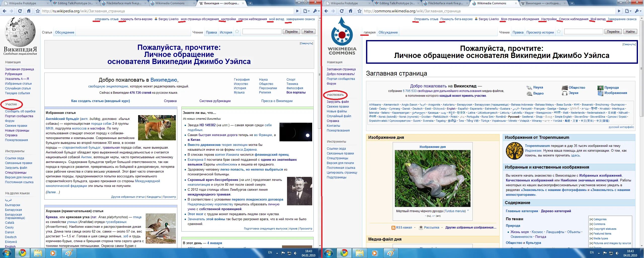The image size is (644, 258).
Task: Click the Back arrow in the right Commons window
Action: tap(326, 11)
